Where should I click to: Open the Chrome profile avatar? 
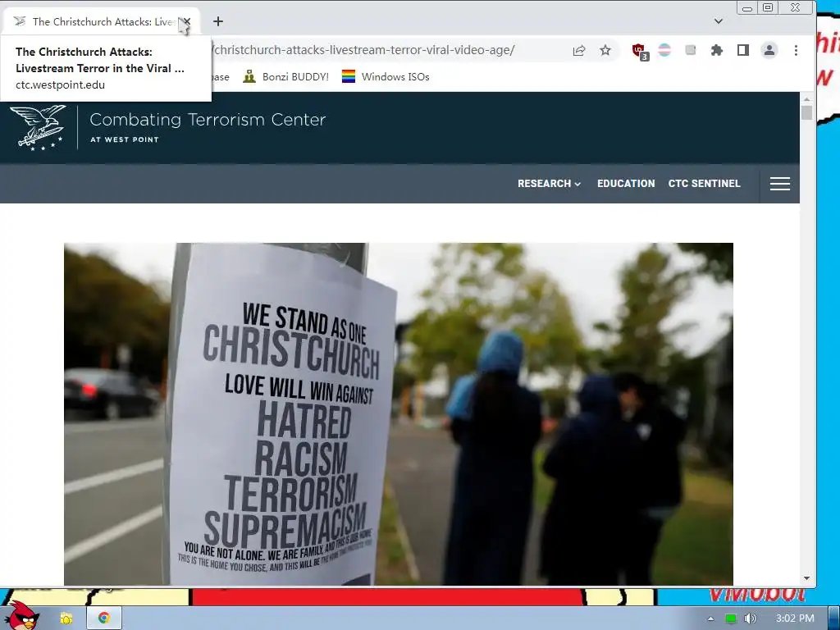[x=769, y=50]
